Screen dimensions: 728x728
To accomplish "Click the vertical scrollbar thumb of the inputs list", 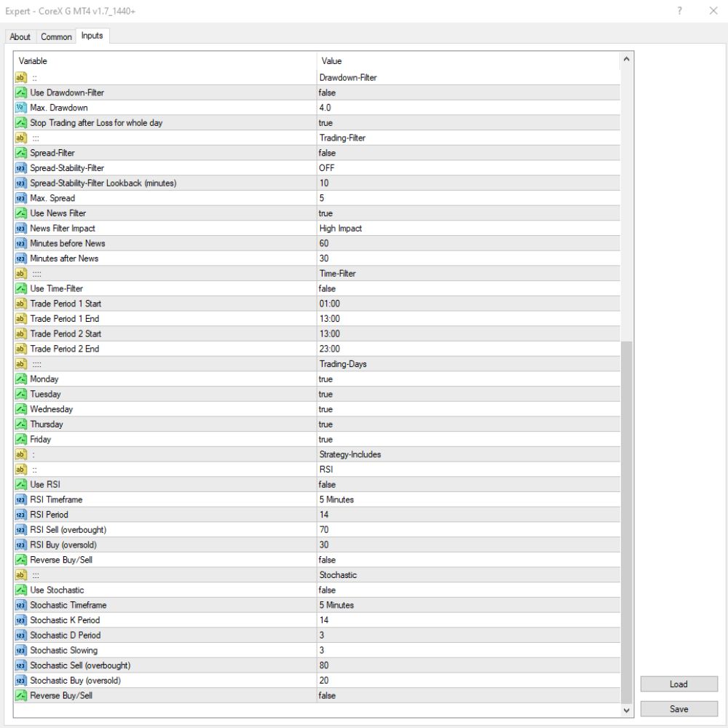I will 626,522.
